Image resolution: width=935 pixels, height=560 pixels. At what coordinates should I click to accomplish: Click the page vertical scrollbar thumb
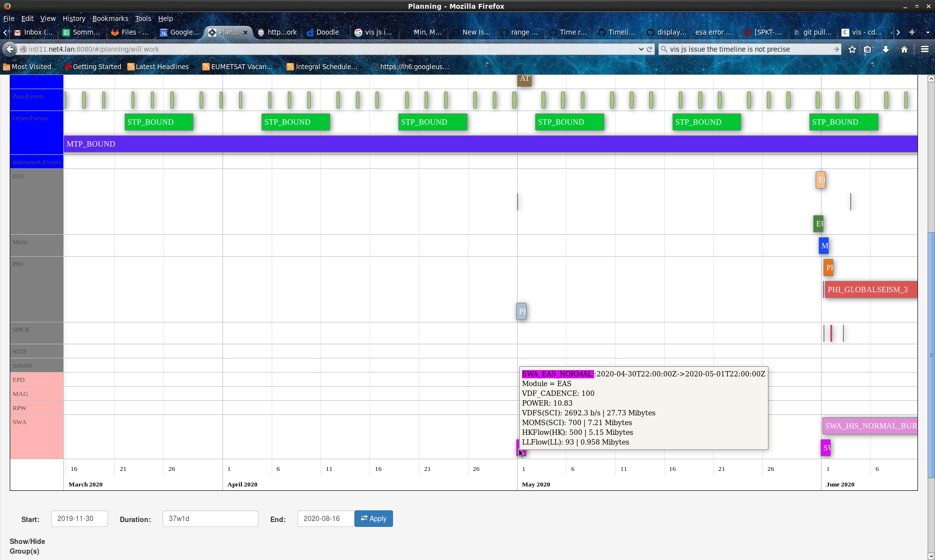(x=931, y=355)
